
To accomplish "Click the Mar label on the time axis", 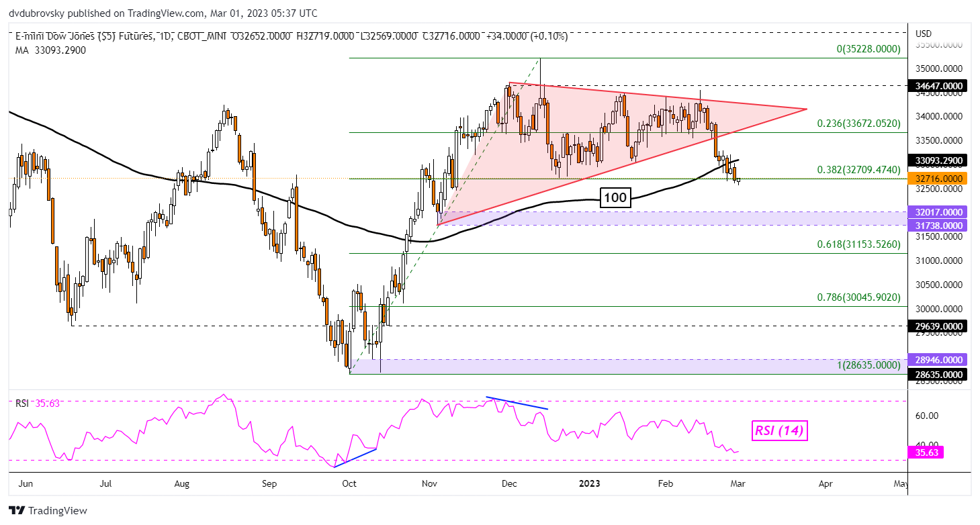I will (x=739, y=483).
